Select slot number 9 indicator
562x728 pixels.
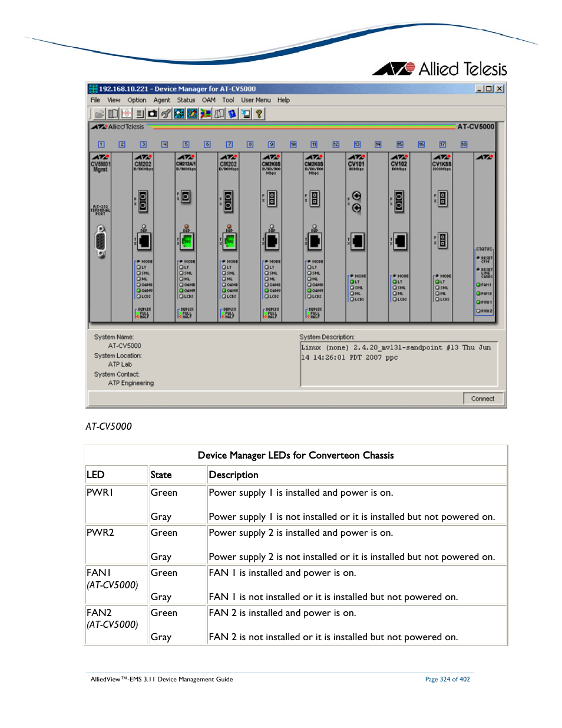pos(272,144)
